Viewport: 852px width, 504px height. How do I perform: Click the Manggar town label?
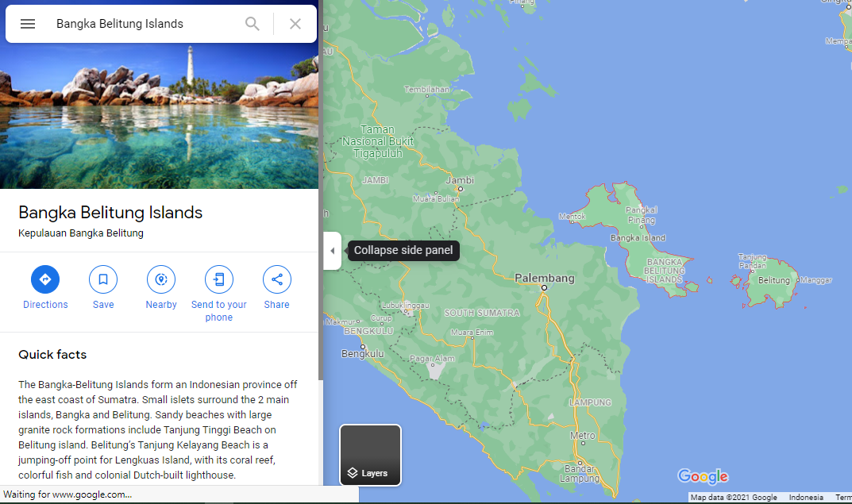click(816, 280)
